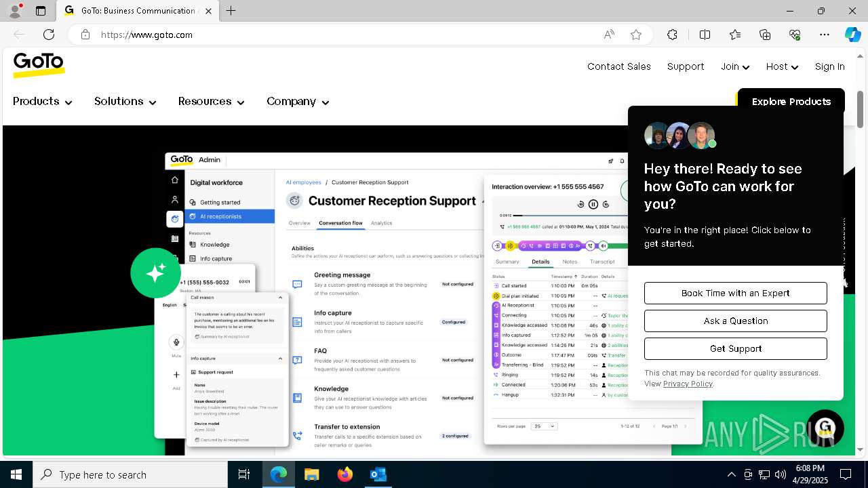The width and height of the screenshot is (868, 488).
Task: Open tab actions menu icon
Action: click(x=41, y=11)
